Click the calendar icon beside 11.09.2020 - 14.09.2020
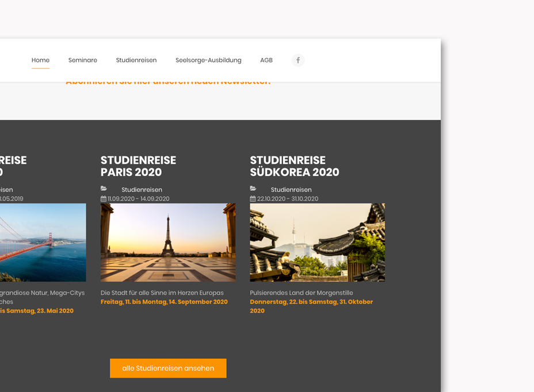The image size is (534, 392). pos(104,199)
